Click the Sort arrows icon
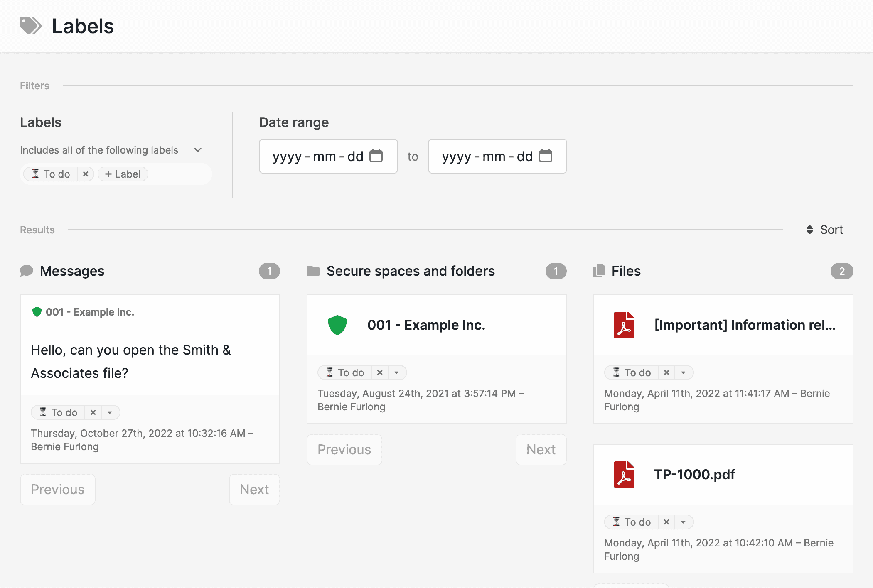873x588 pixels. click(x=809, y=230)
